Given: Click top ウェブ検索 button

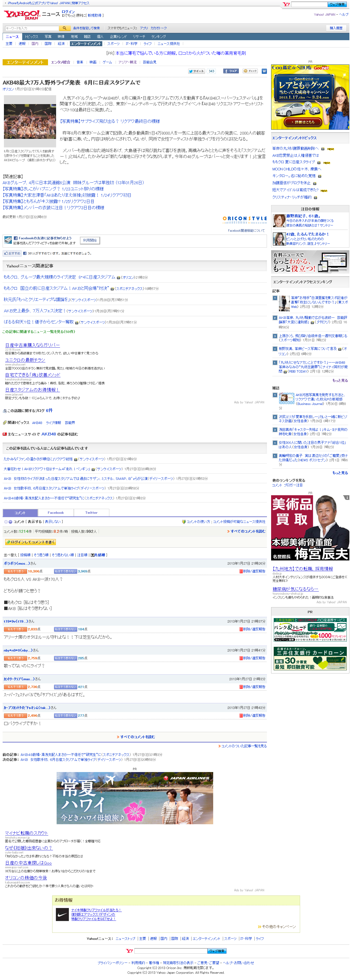Looking at the screenshot, I should click(337, 4).
